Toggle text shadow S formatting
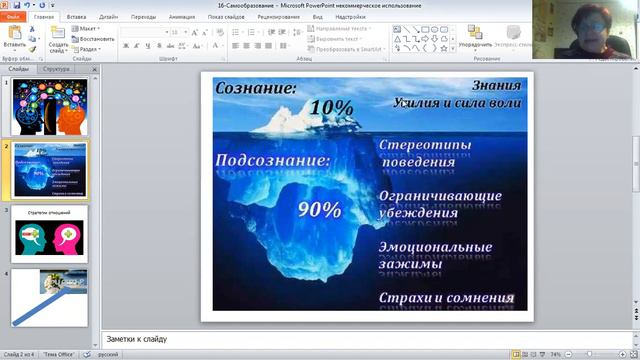The height and width of the screenshot is (360, 640). [159, 46]
